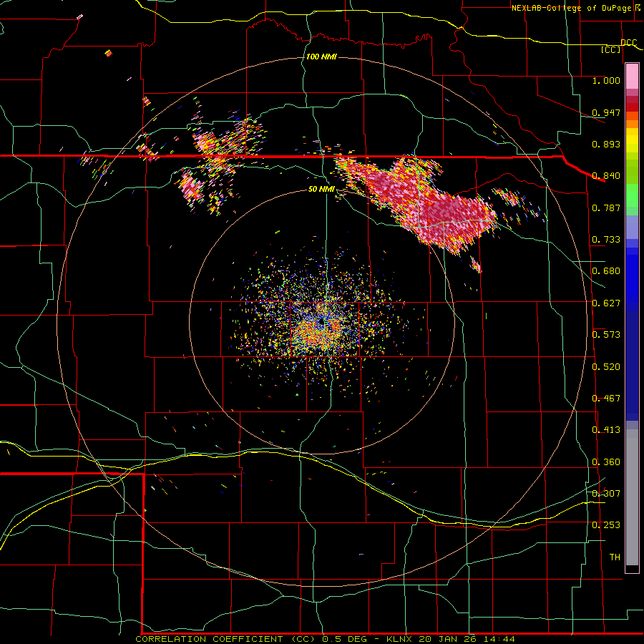644x644 pixels.
Task: Click the DCC label above the scale
Action: coord(628,43)
